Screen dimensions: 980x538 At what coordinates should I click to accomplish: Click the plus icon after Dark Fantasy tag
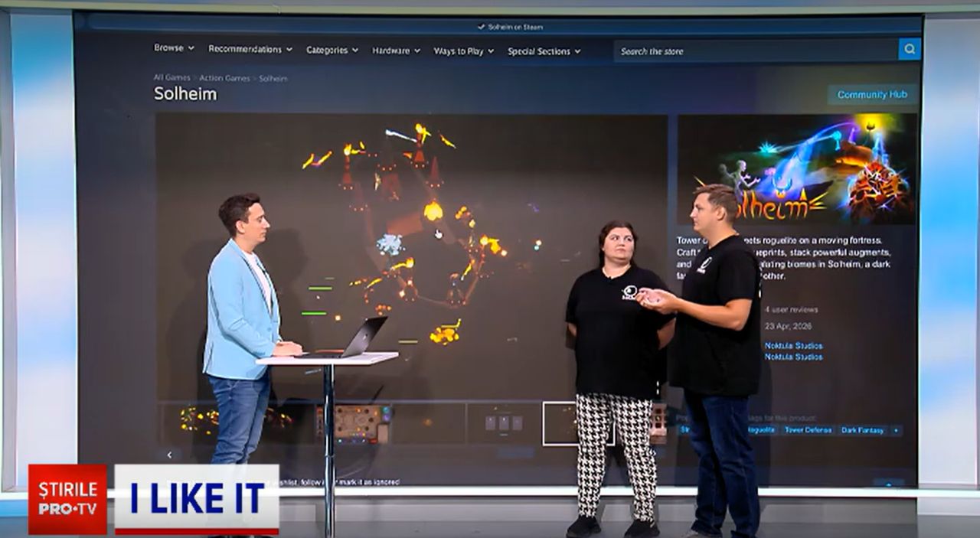pyautogui.click(x=897, y=430)
